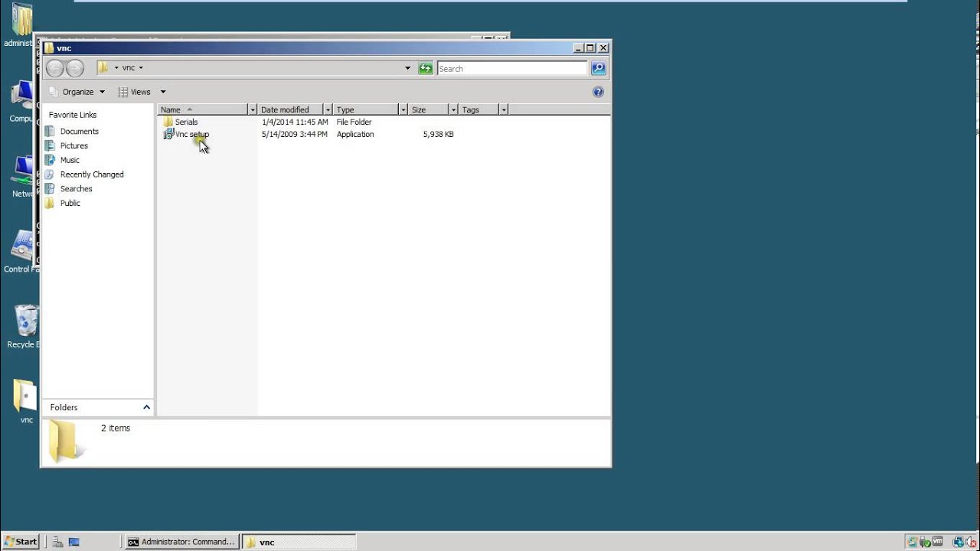The width and height of the screenshot is (980, 551).
Task: Click the folder icon in address bar
Action: tap(103, 67)
